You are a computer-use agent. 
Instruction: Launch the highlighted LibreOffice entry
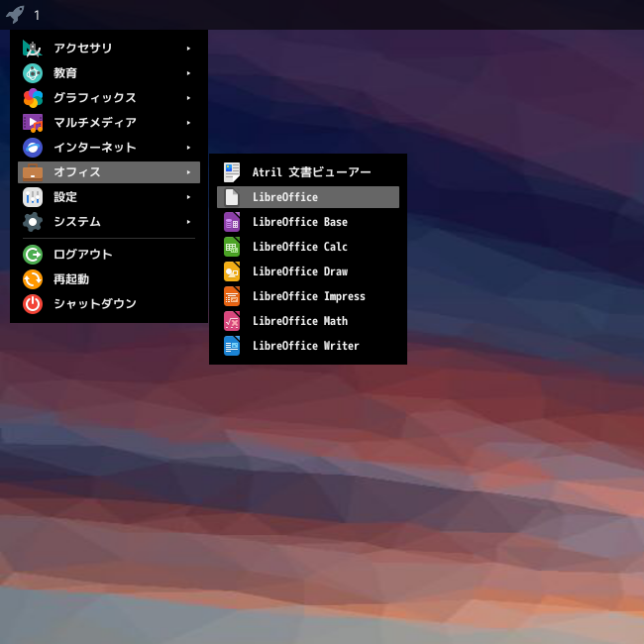308,197
